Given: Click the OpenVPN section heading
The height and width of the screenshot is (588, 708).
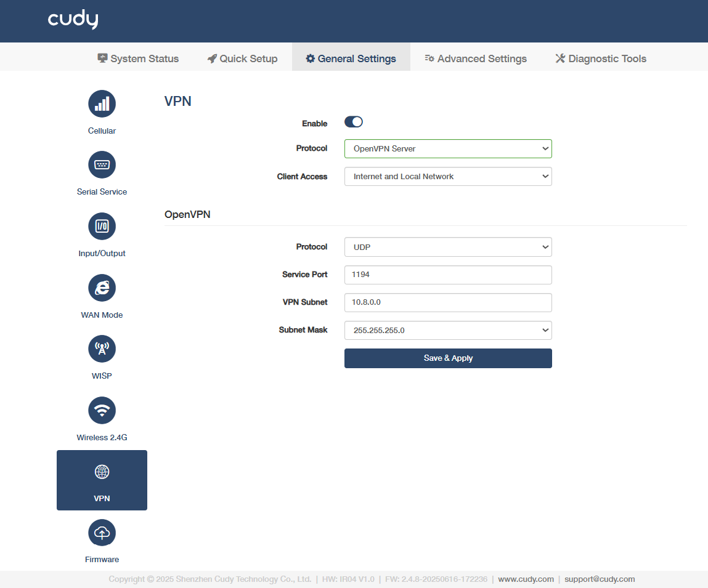Looking at the screenshot, I should (187, 214).
